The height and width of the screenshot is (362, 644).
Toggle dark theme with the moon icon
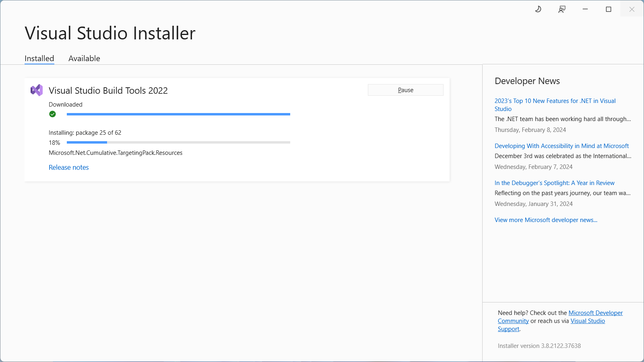click(539, 9)
